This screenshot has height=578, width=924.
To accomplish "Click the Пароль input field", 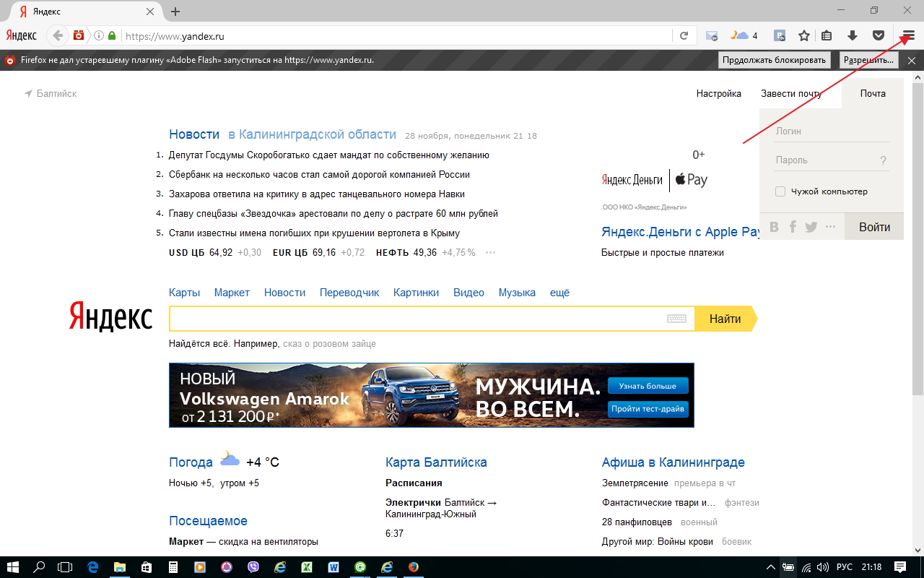I will [x=824, y=160].
